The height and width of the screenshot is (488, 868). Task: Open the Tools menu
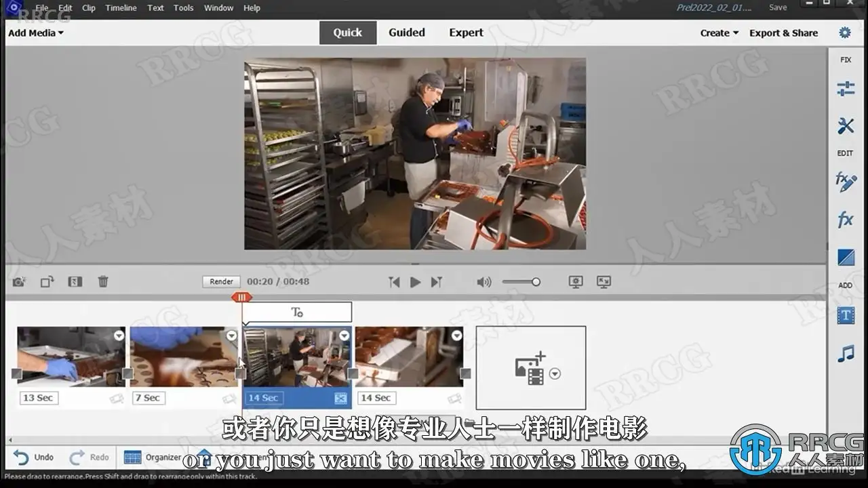point(183,8)
